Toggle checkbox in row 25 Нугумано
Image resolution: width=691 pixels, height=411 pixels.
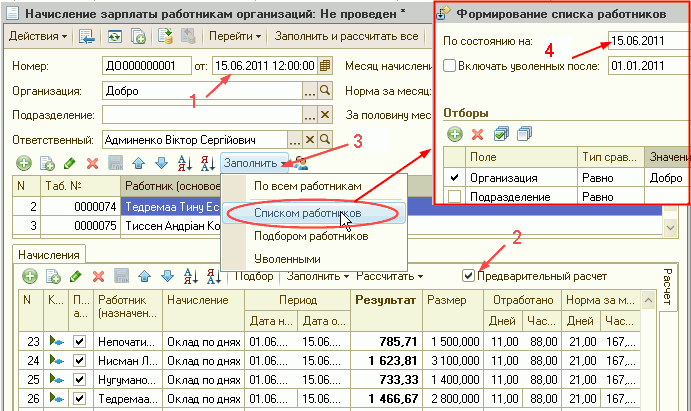pyautogui.click(x=79, y=379)
